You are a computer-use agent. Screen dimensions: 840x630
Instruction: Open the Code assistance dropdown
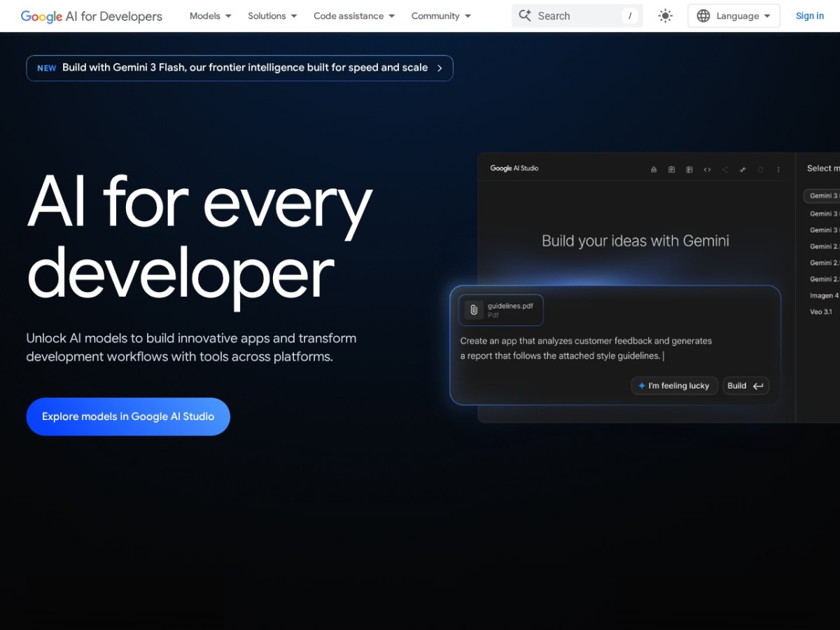tap(354, 15)
